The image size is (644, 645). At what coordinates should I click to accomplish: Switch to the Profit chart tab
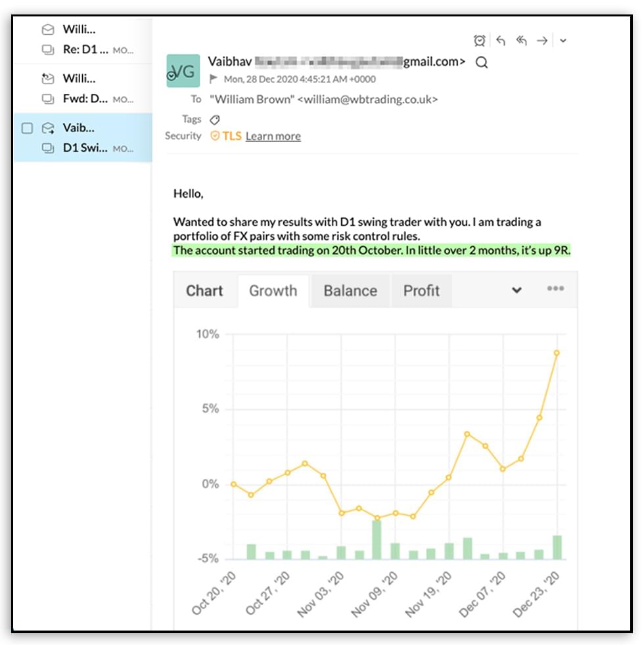pos(421,291)
